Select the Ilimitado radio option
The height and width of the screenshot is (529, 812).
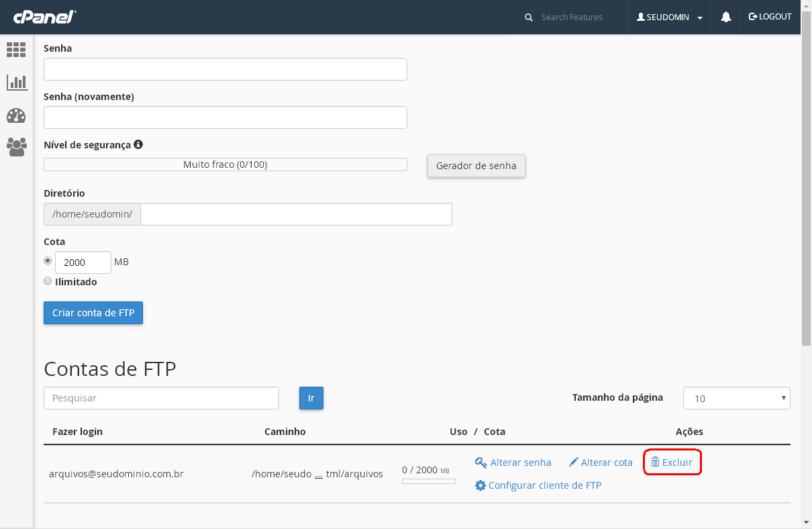48,281
